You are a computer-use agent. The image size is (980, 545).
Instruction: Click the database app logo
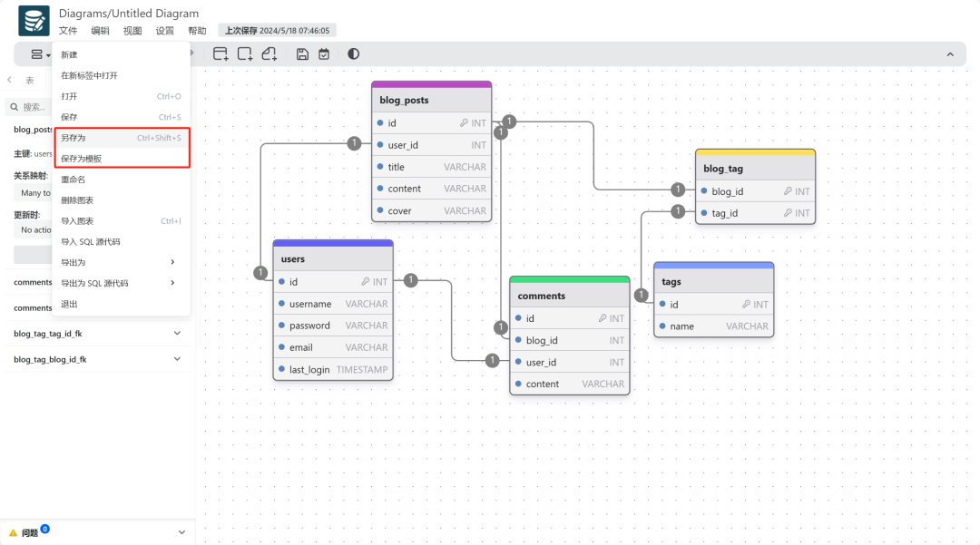34,21
